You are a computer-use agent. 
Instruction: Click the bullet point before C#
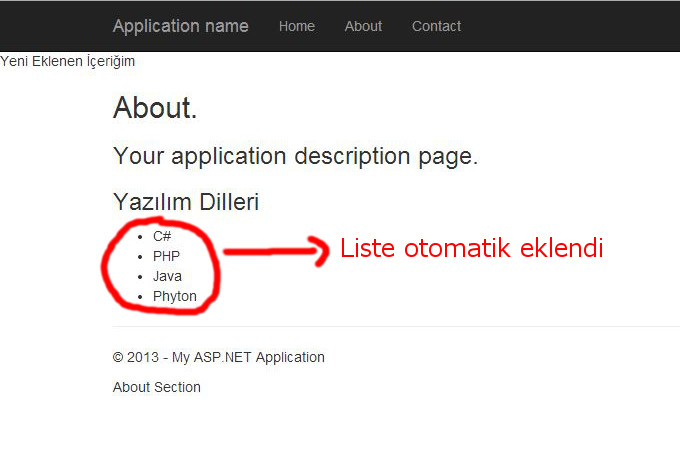coord(140,237)
